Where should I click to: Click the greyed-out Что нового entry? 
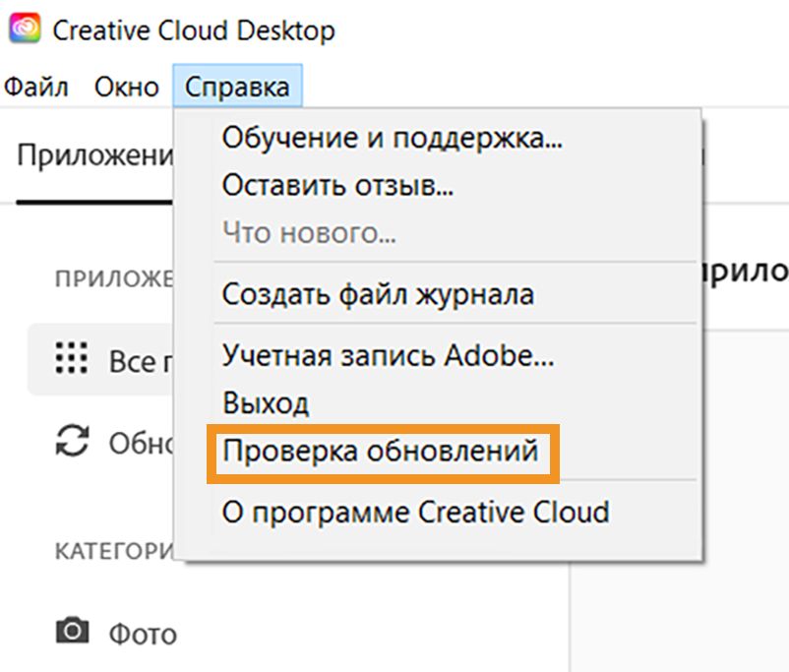coord(309,233)
